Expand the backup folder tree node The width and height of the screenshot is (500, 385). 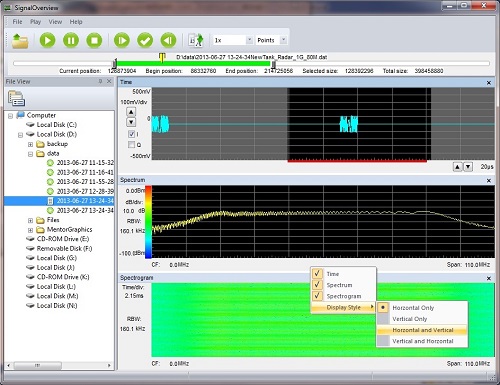[30, 144]
